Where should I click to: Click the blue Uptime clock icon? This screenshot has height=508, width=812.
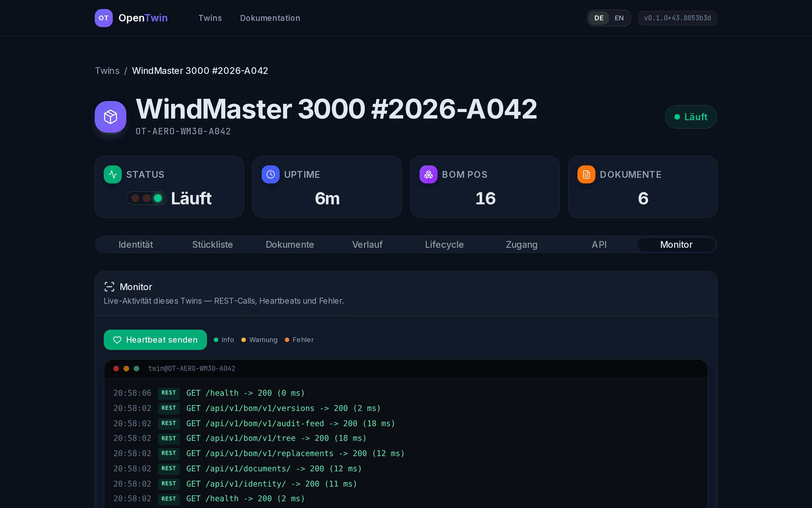tap(270, 174)
